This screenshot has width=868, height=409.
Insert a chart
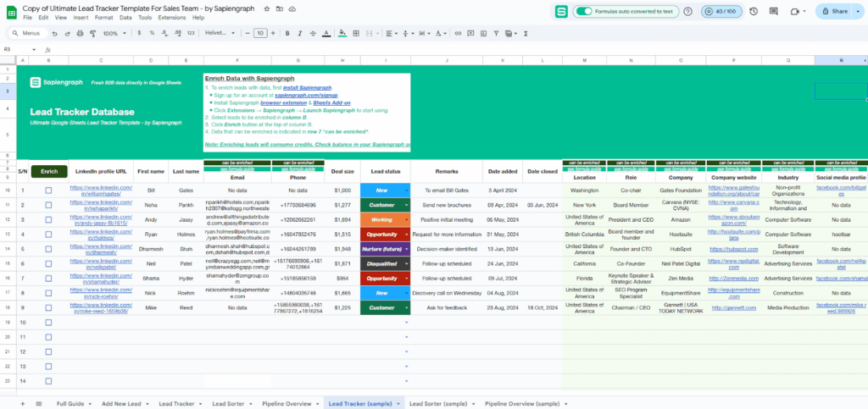click(x=483, y=33)
